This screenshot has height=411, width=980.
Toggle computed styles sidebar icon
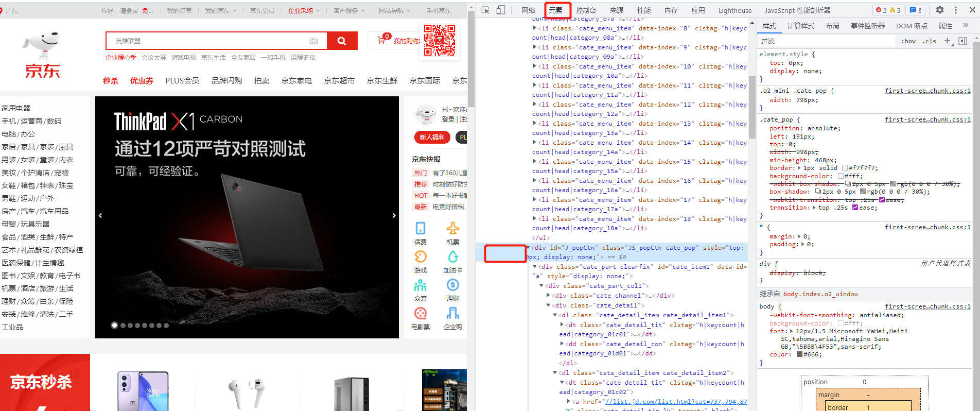(x=963, y=41)
